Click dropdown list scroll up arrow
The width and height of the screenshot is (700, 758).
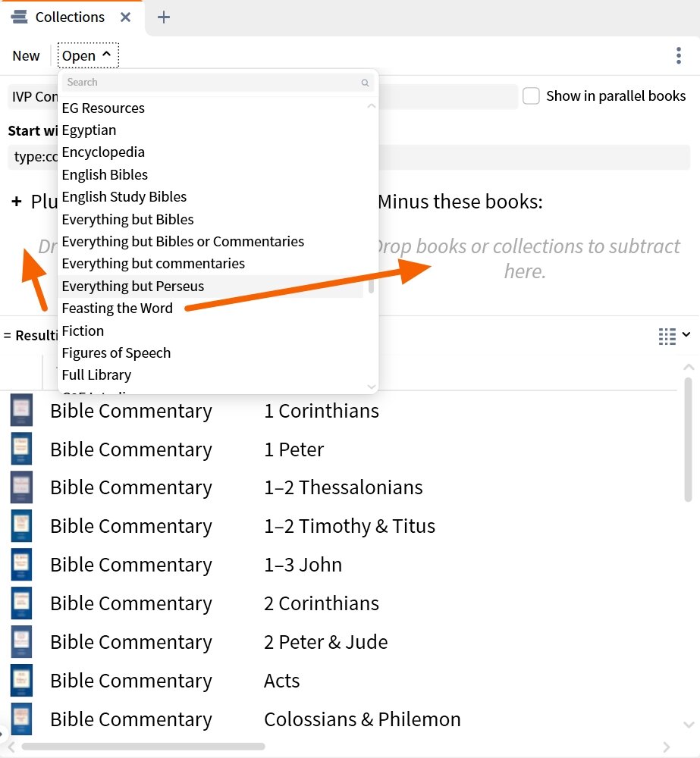coord(372,105)
